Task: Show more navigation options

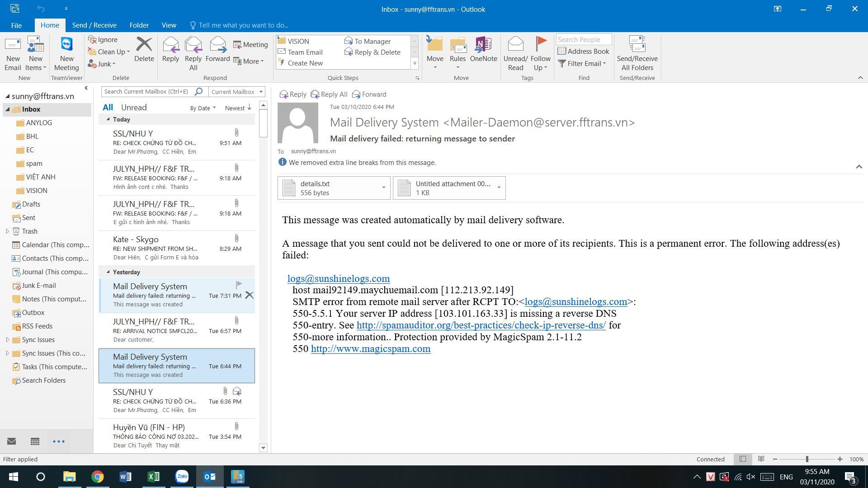Action: 59,441
